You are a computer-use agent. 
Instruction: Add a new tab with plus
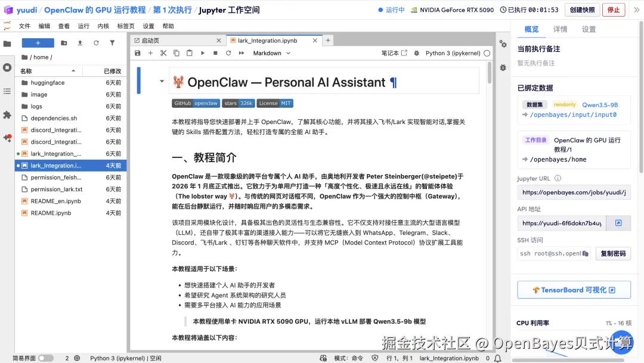[328, 41]
